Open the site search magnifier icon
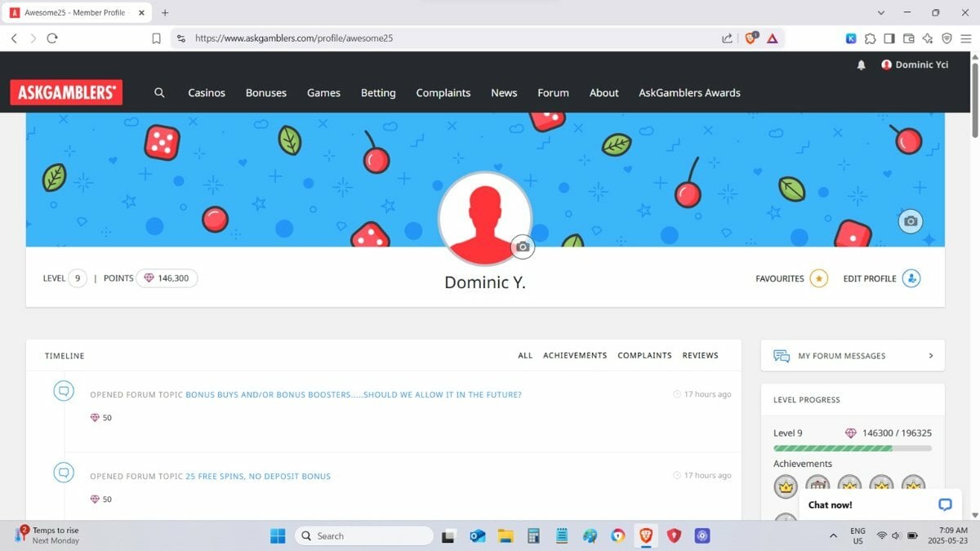 coord(159,93)
